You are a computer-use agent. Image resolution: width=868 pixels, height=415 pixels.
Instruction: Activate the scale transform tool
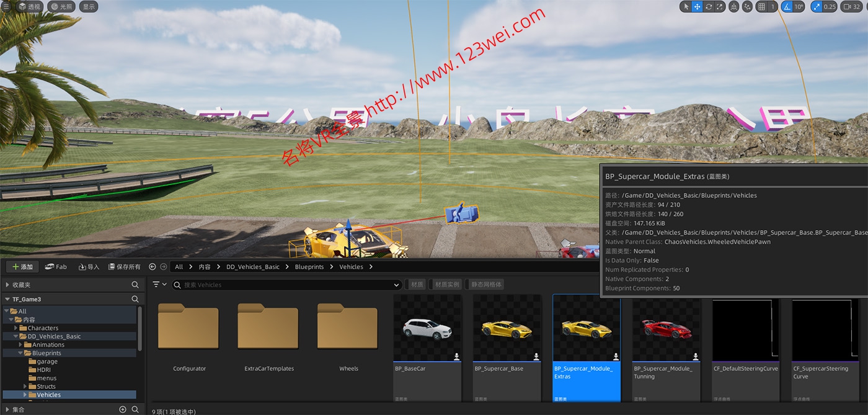720,7
